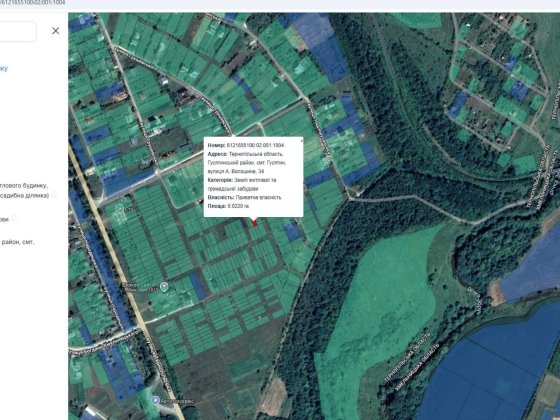Click the cemetery symbol west of the plots
Image resolution: width=560 pixels, height=420 pixels.
pyautogui.click(x=120, y=208)
